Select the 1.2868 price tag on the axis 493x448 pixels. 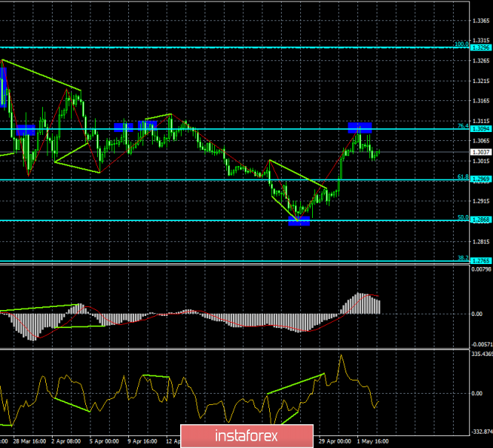(x=480, y=220)
